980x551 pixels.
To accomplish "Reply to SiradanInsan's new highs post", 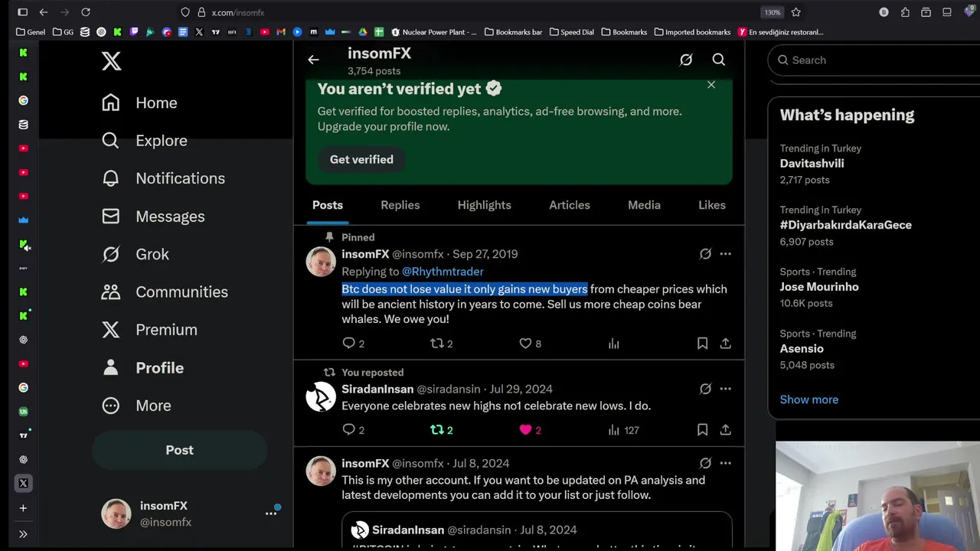I will tap(348, 430).
